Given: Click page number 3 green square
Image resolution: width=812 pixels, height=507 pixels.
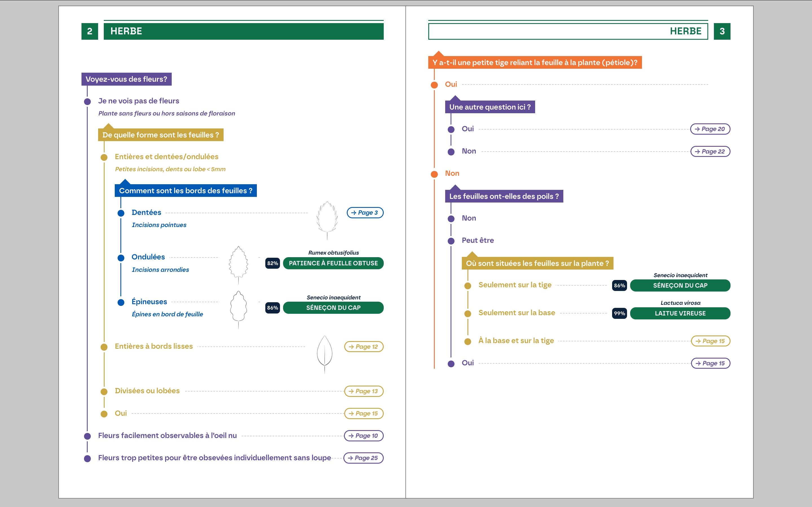Looking at the screenshot, I should point(722,31).
